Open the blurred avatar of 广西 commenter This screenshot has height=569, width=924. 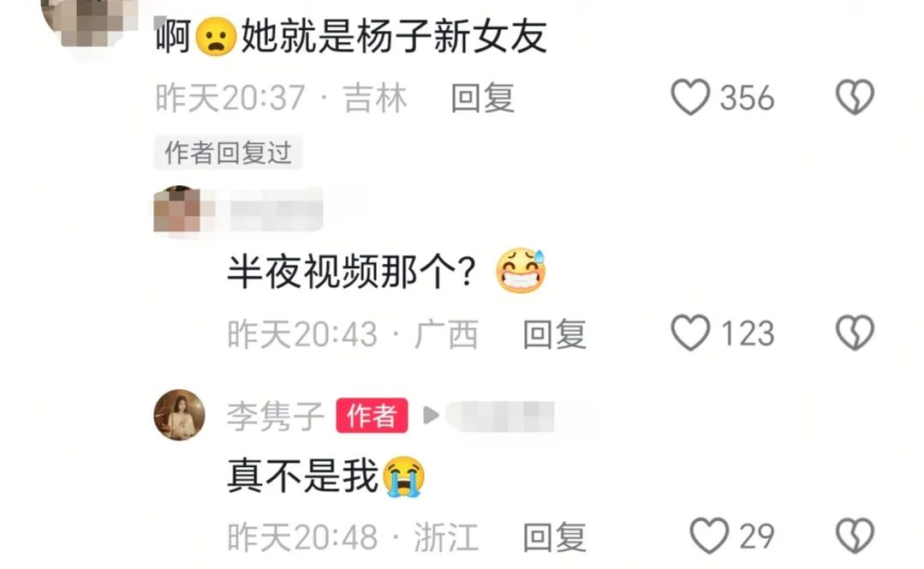(176, 209)
